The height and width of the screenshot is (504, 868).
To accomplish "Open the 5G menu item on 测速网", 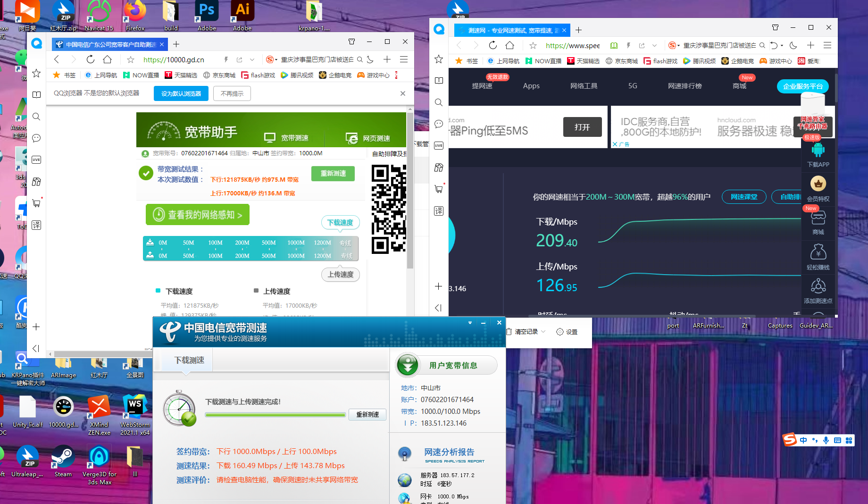I will pyautogui.click(x=633, y=86).
